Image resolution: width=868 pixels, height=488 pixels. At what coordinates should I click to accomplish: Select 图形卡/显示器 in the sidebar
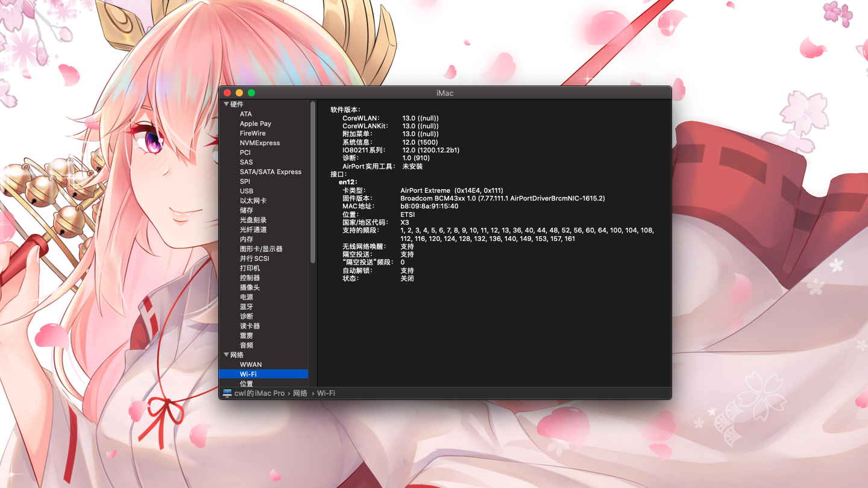[x=261, y=249]
